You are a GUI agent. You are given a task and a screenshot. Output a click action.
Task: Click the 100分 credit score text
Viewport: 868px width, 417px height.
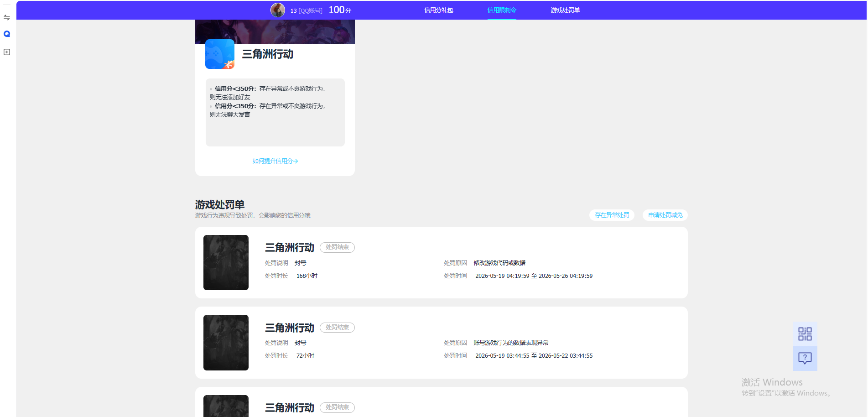click(x=340, y=10)
